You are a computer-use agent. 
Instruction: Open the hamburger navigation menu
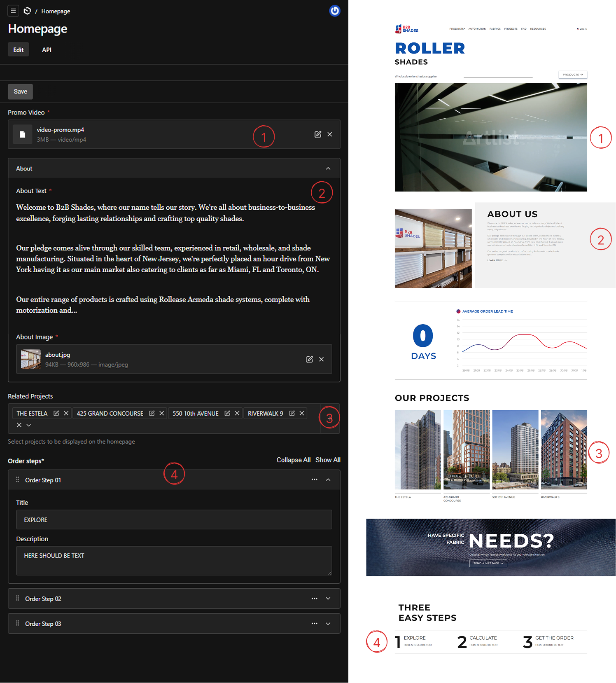(13, 11)
